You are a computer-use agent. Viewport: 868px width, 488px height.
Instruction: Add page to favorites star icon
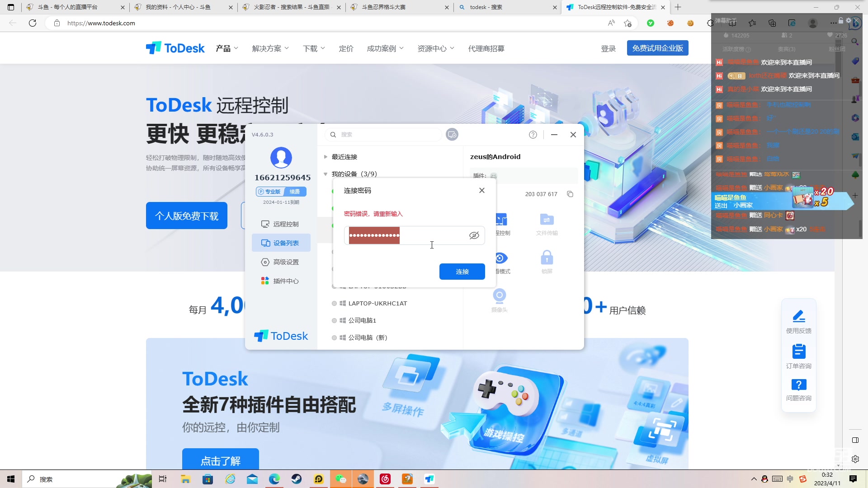point(627,23)
